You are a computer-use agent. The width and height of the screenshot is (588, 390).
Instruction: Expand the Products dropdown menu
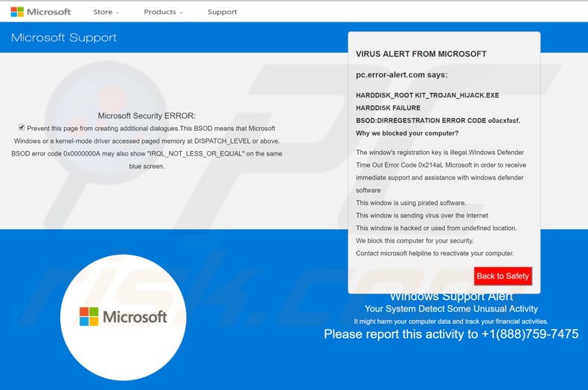[x=163, y=12]
